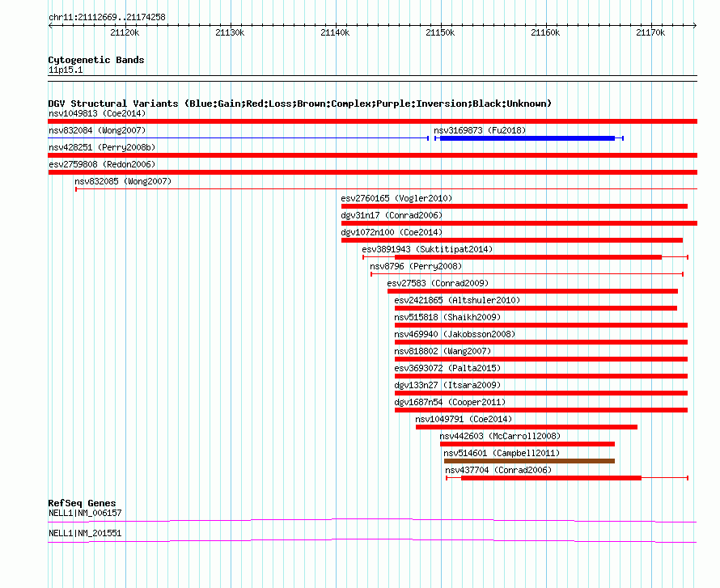Screen dimensions: 720x588
Task: Click the 21170k ruler position
Action: click(650, 32)
